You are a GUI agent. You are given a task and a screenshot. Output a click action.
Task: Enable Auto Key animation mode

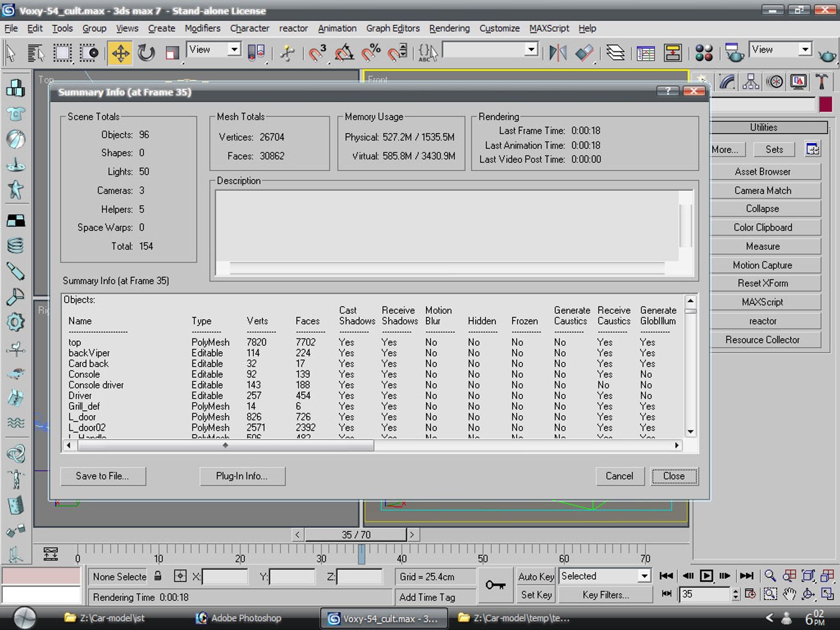tap(536, 576)
